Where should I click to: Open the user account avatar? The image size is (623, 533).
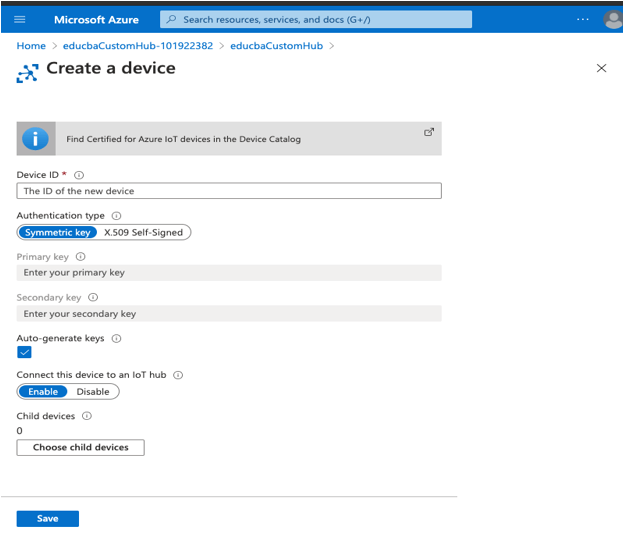[x=613, y=19]
